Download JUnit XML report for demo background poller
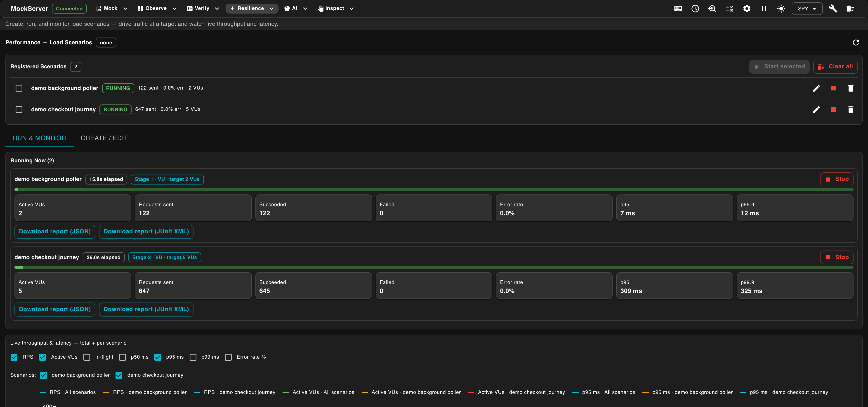Image resolution: width=868 pixels, height=407 pixels. point(146,232)
